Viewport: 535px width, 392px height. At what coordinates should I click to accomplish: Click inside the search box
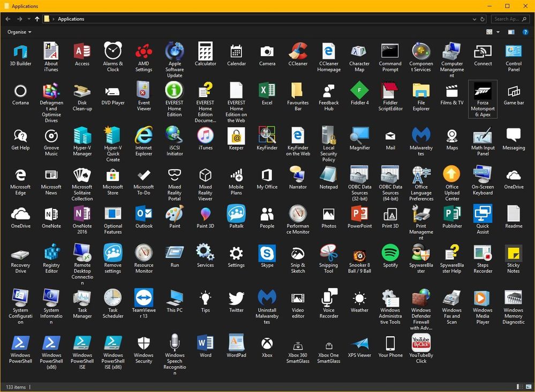tap(508, 19)
